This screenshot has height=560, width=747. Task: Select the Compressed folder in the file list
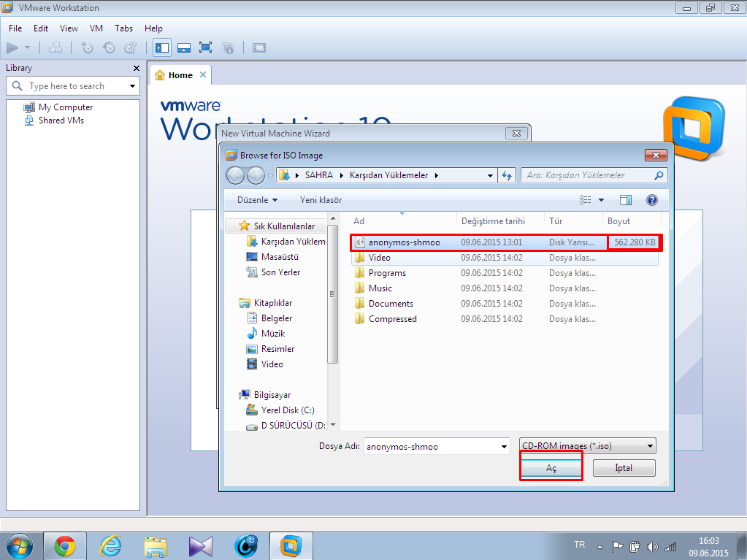click(x=505, y=318)
